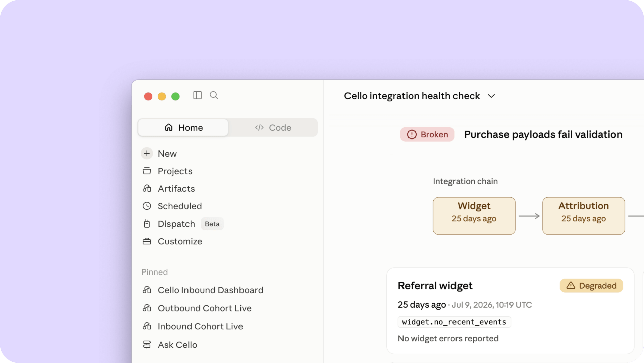Screen dimensions: 644x363
Task: Open pinned Ask Cello
Action: tap(177, 345)
